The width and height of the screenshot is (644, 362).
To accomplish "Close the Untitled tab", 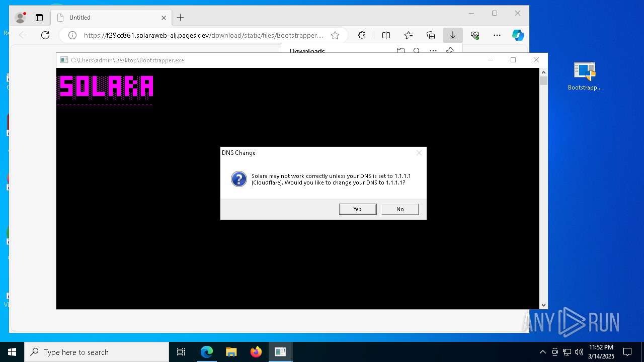I will tap(164, 18).
